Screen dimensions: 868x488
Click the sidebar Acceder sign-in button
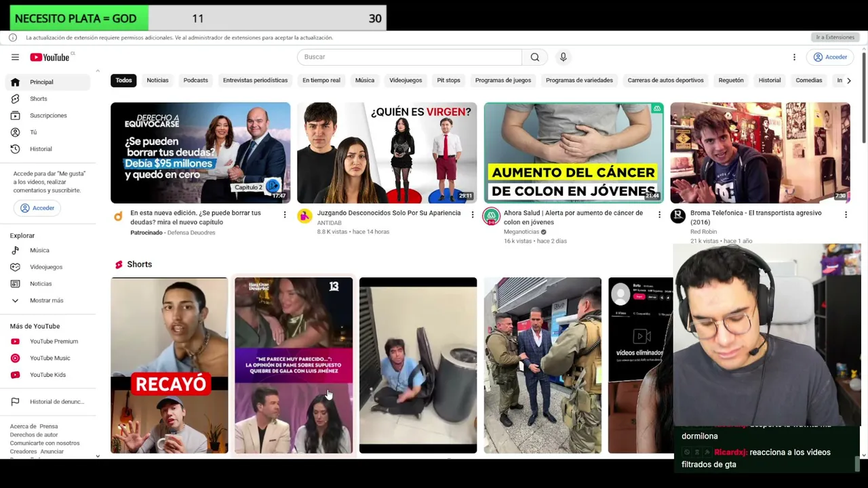pos(37,208)
